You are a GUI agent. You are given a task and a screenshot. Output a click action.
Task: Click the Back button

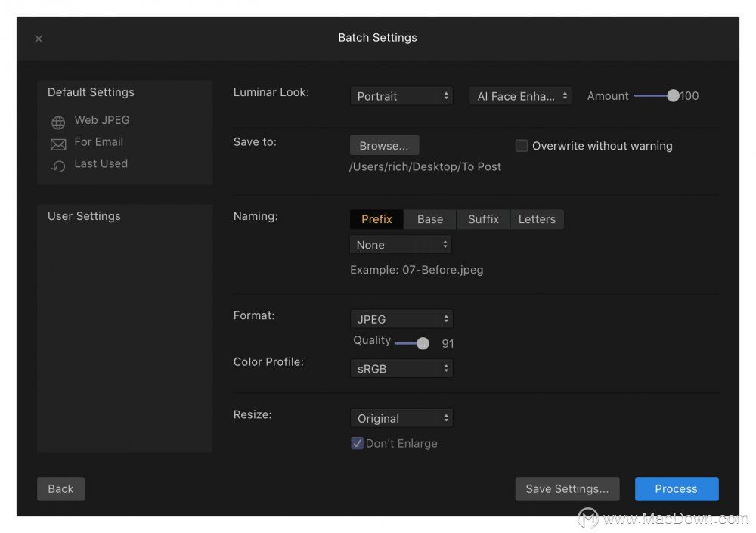(60, 489)
